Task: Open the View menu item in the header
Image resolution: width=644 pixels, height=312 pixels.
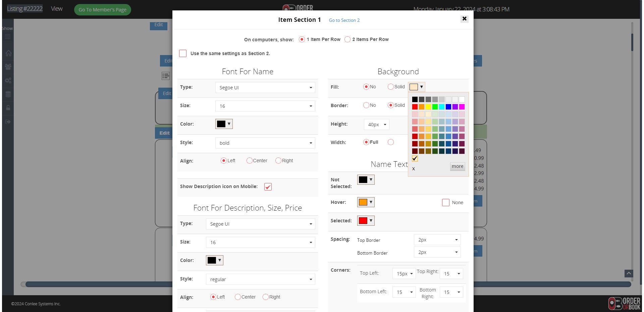Action: (x=57, y=9)
